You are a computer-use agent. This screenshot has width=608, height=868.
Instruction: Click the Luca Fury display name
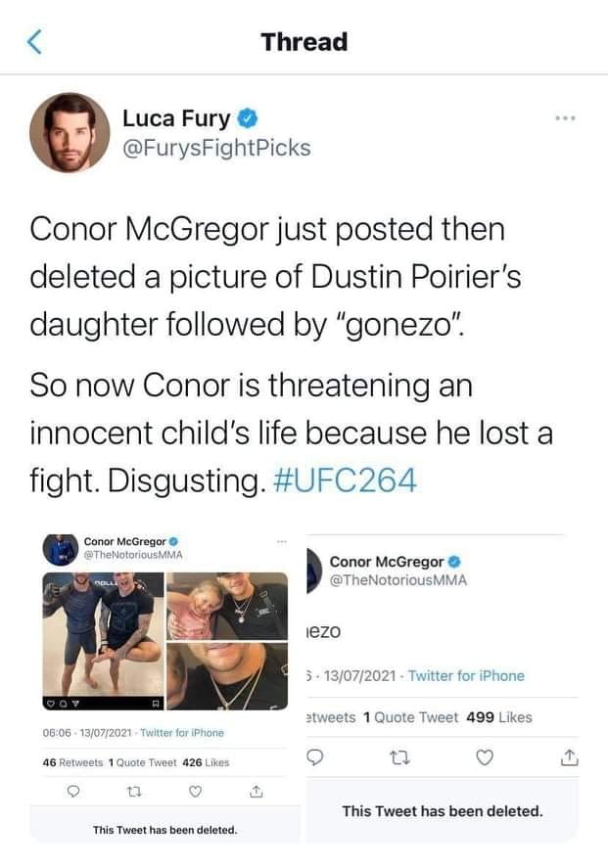(176, 119)
